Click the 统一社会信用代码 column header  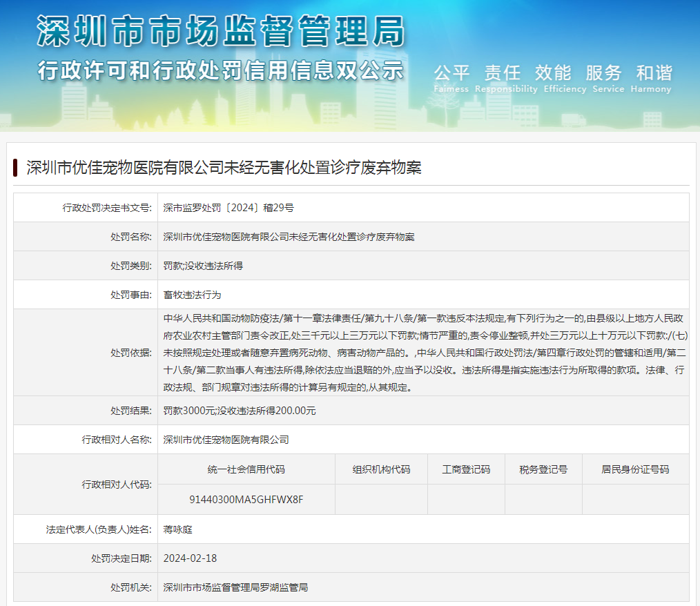click(x=246, y=469)
